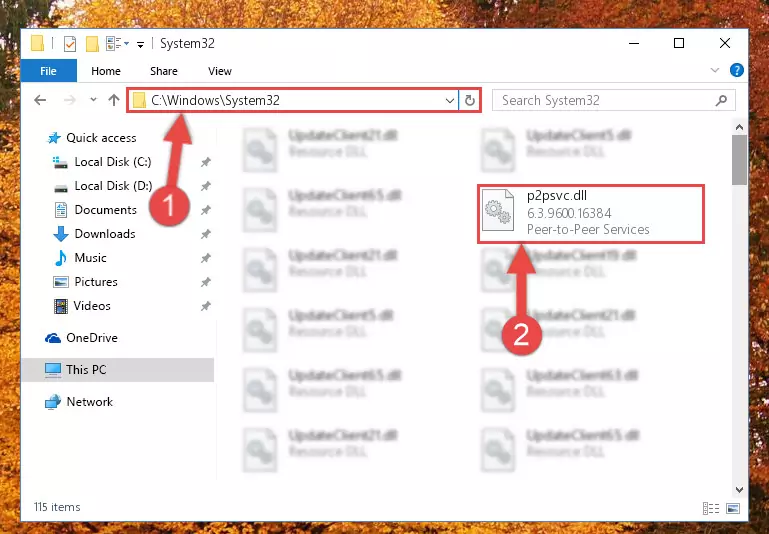Close the System32 window
This screenshot has width=769, height=534.
[x=725, y=44]
